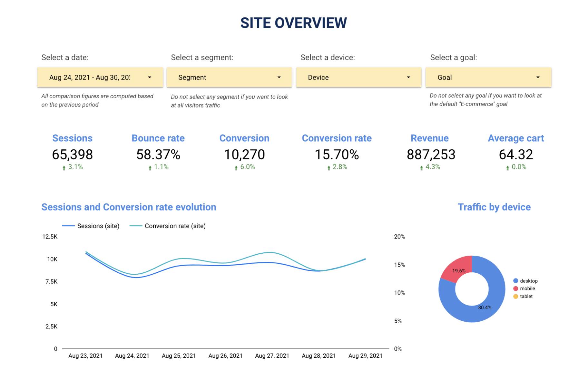Click the 20% right axis label

[x=399, y=237]
